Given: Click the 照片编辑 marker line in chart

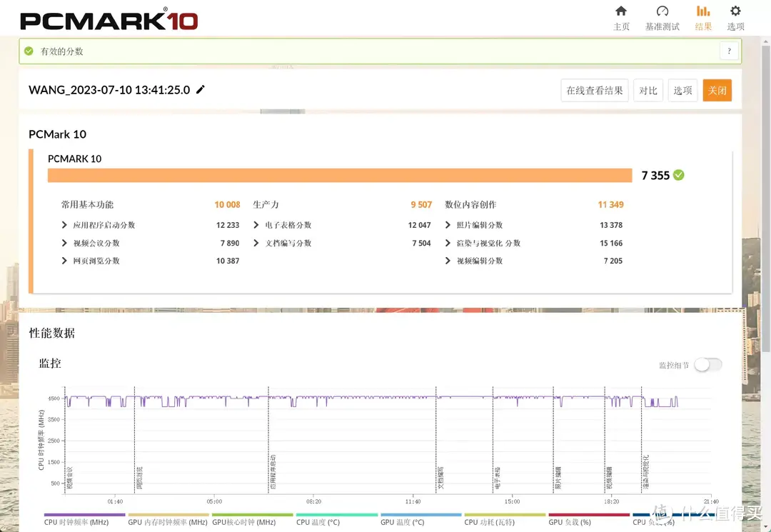Looking at the screenshot, I should pos(554,440).
